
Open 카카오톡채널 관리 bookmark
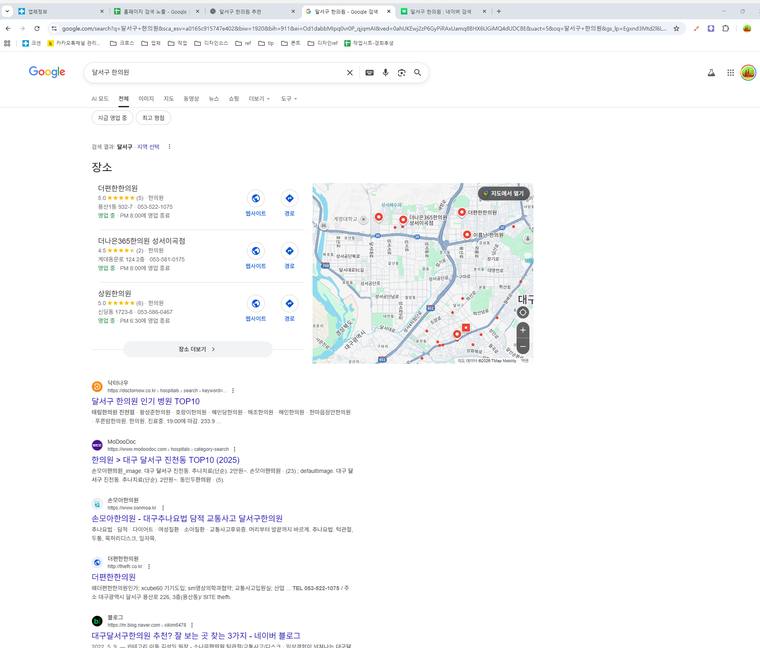[73, 43]
